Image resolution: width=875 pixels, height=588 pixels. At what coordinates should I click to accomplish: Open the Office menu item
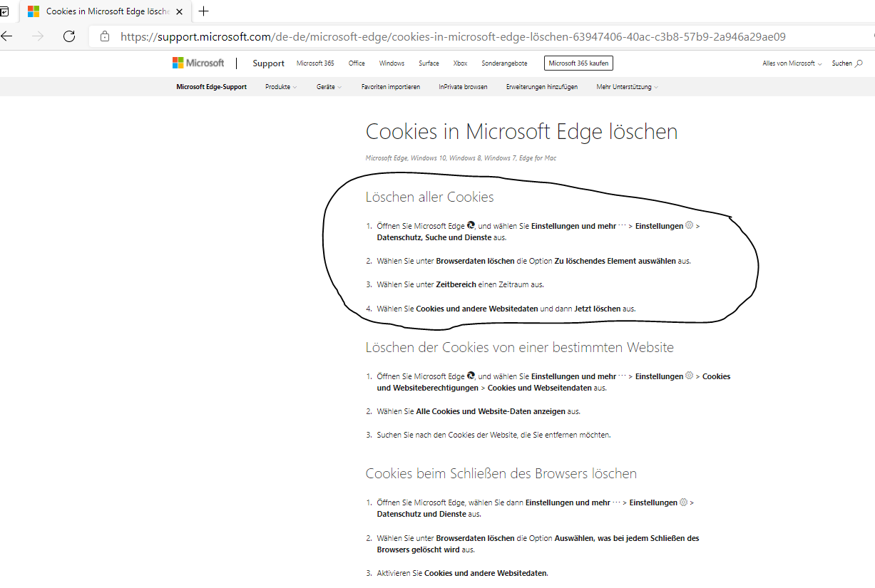click(357, 63)
